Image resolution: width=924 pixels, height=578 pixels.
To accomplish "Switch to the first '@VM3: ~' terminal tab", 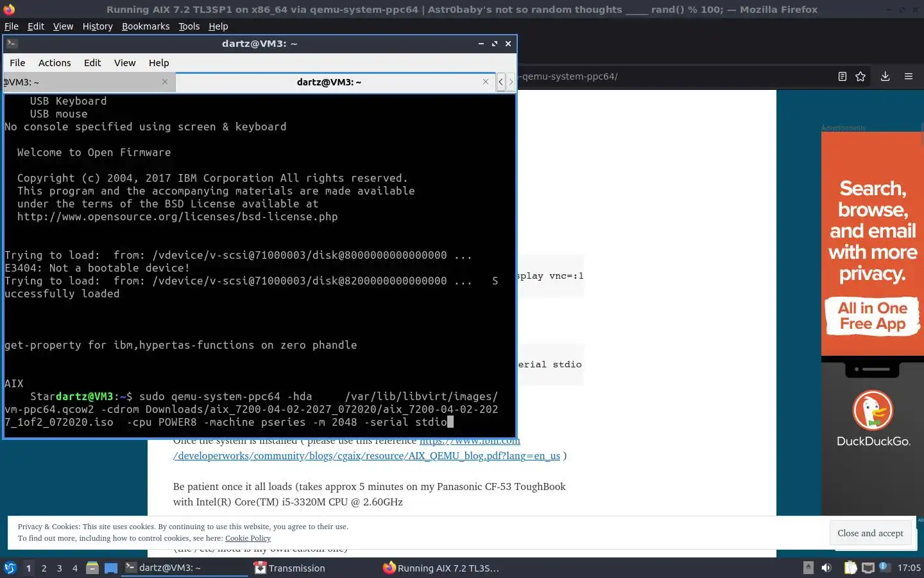I will [x=89, y=82].
